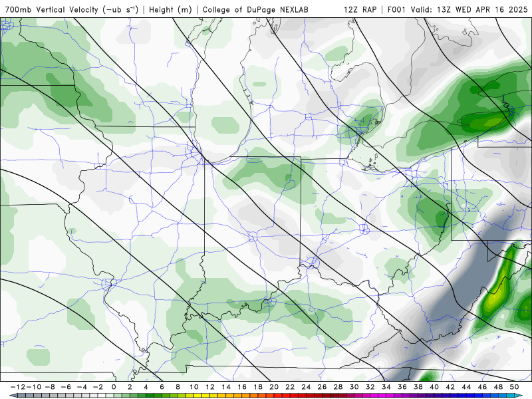Click the '-6' color scale label
The image size is (532, 399).
66,387
